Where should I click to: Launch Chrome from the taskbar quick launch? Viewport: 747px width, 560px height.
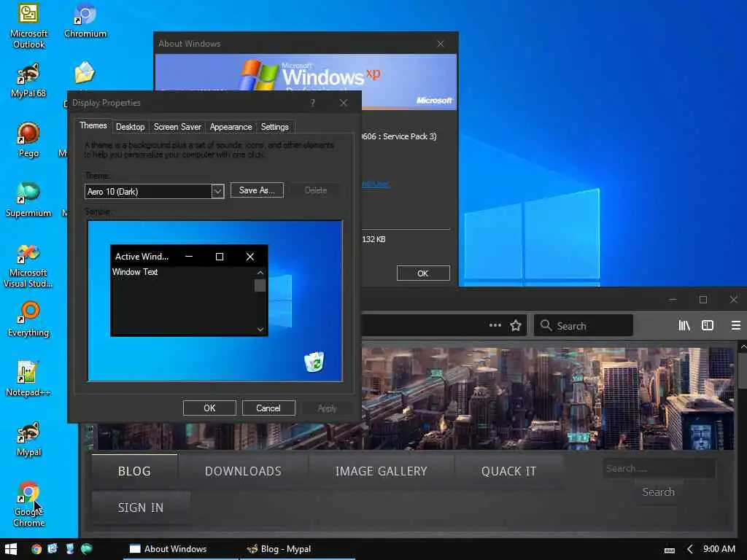pyautogui.click(x=36, y=549)
